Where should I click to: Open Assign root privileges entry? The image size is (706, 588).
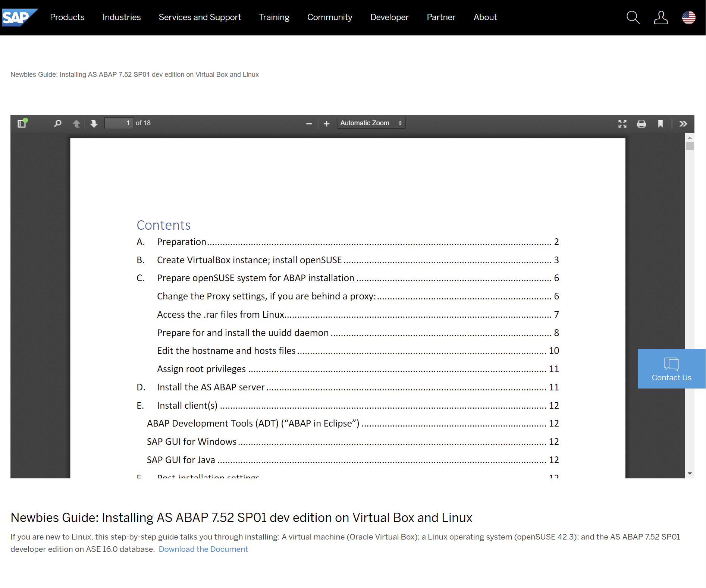(x=358, y=369)
